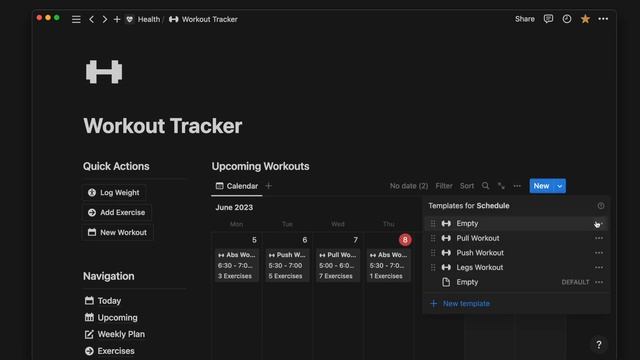Screen dimensions: 640x360
Task: Open the Today navigation link
Action: [103, 301]
